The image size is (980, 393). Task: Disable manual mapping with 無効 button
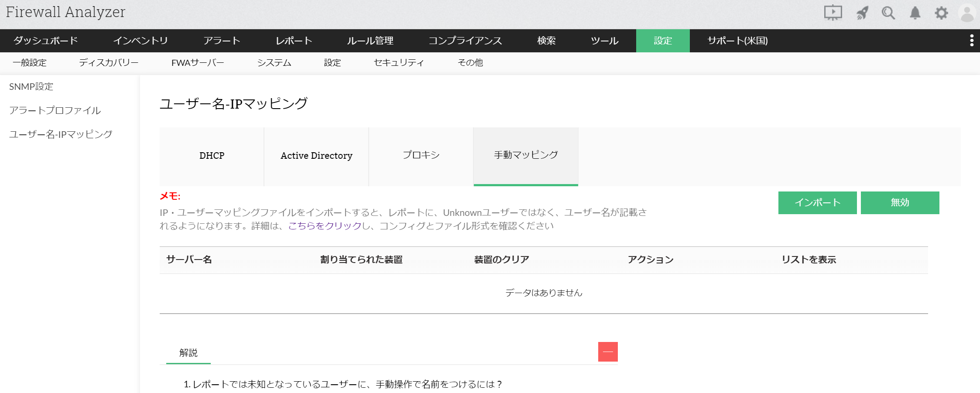900,203
